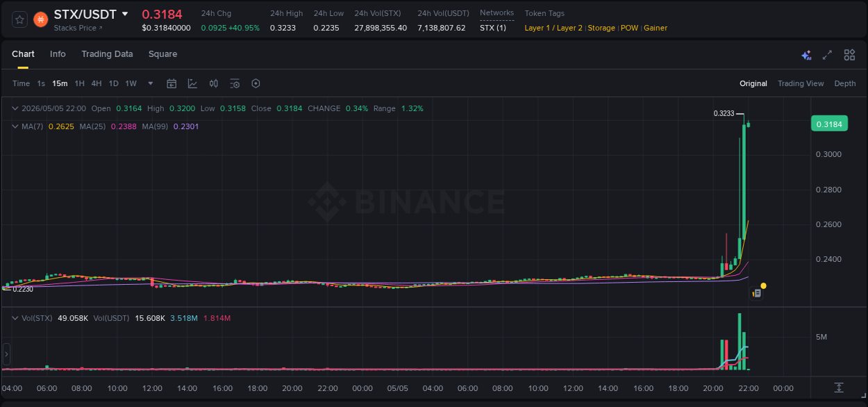The width and height of the screenshot is (868, 407).
Task: Click the yellow dot event marker on chart
Action: point(763,285)
